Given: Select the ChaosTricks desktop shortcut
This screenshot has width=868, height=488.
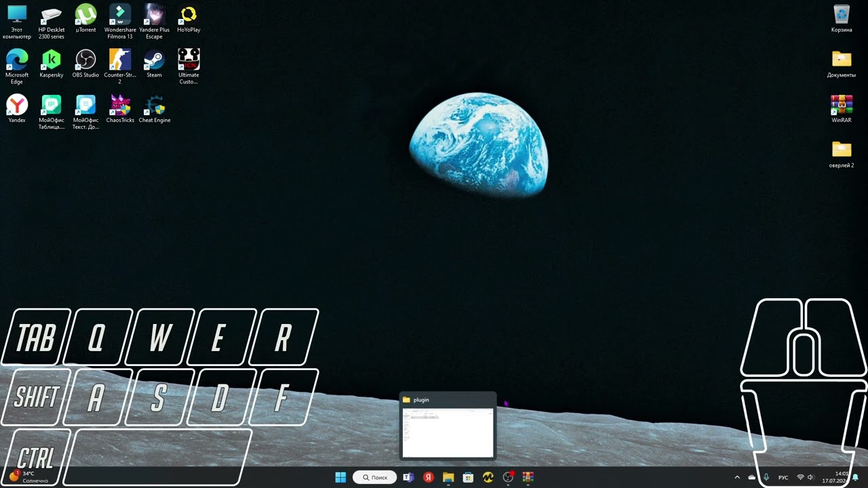Looking at the screenshot, I should click(120, 109).
